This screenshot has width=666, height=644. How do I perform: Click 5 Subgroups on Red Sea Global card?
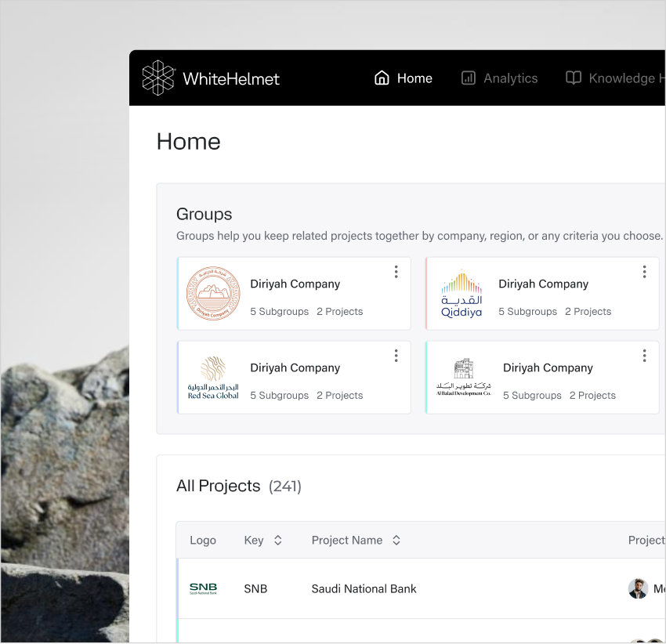[x=280, y=396]
